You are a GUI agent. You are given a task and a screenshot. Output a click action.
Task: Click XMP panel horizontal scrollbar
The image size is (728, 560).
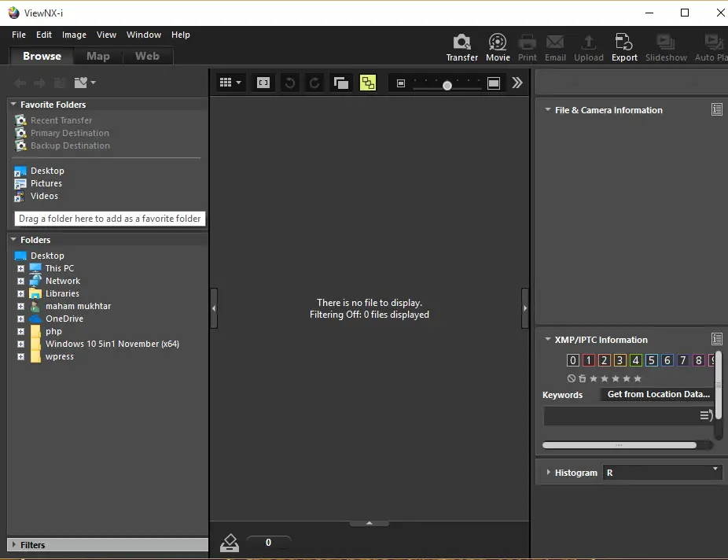[x=620, y=445]
